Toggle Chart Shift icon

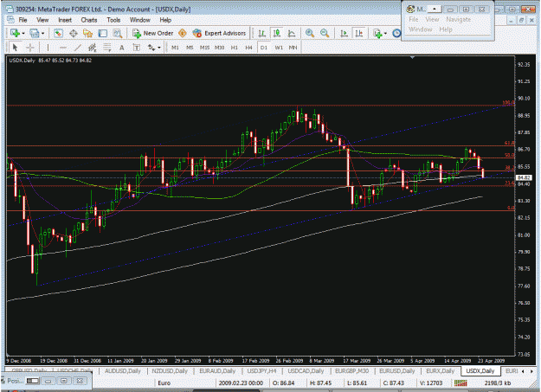pyautogui.click(x=359, y=34)
